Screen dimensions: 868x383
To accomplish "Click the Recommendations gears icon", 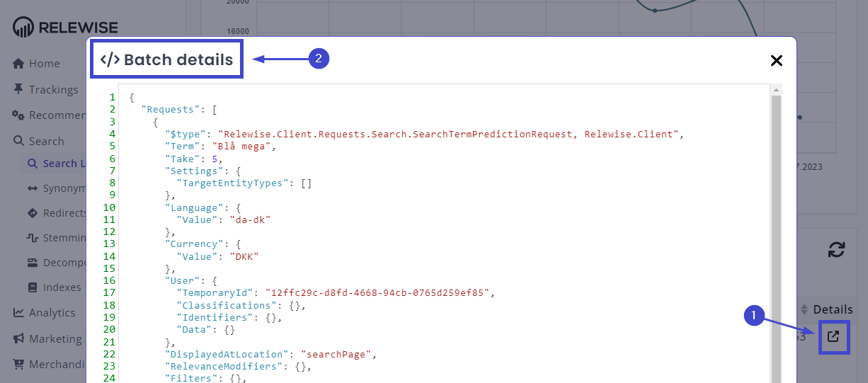I will click(19, 115).
